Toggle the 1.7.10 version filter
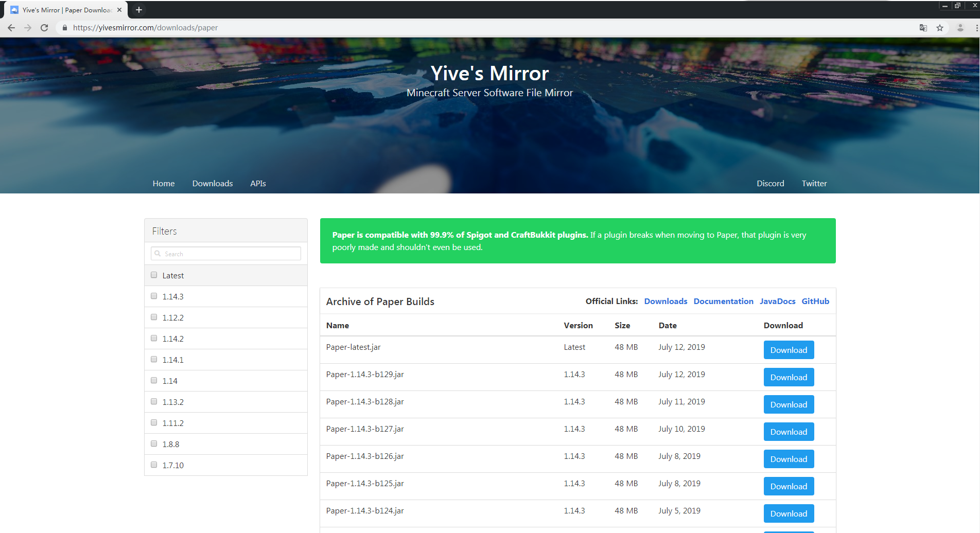 click(154, 465)
